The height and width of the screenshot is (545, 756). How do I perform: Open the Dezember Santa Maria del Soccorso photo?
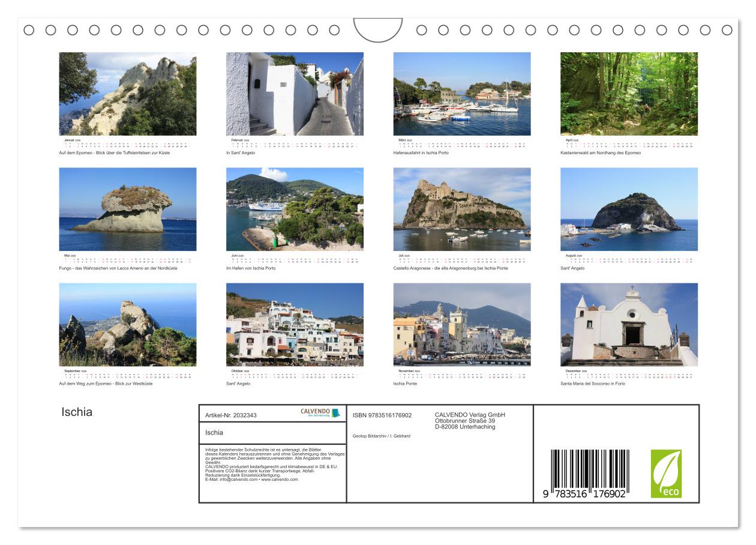[x=629, y=325]
